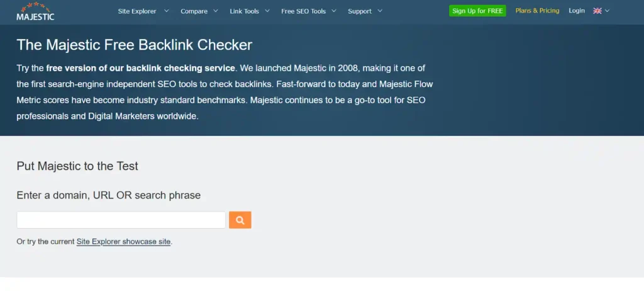Open the Free SEO Tools menu
The height and width of the screenshot is (291, 644).
pos(304,11)
